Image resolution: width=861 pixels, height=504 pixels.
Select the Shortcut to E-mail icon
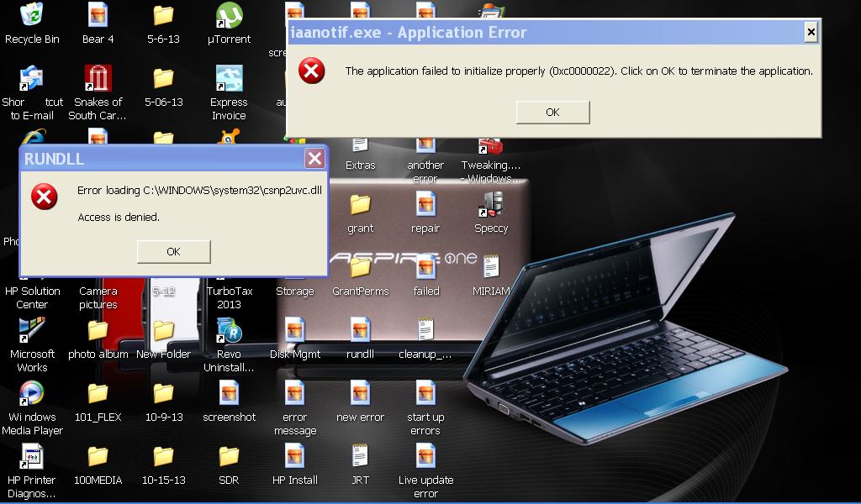pyautogui.click(x=31, y=78)
